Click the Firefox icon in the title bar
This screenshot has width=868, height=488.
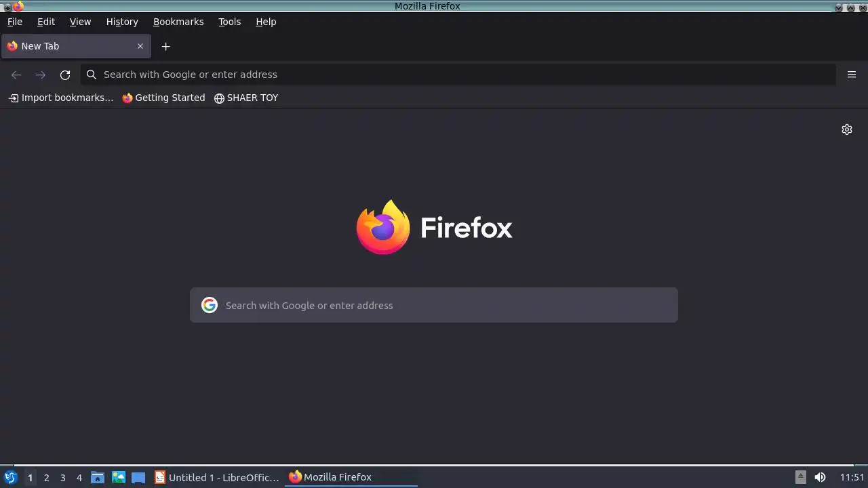point(18,6)
